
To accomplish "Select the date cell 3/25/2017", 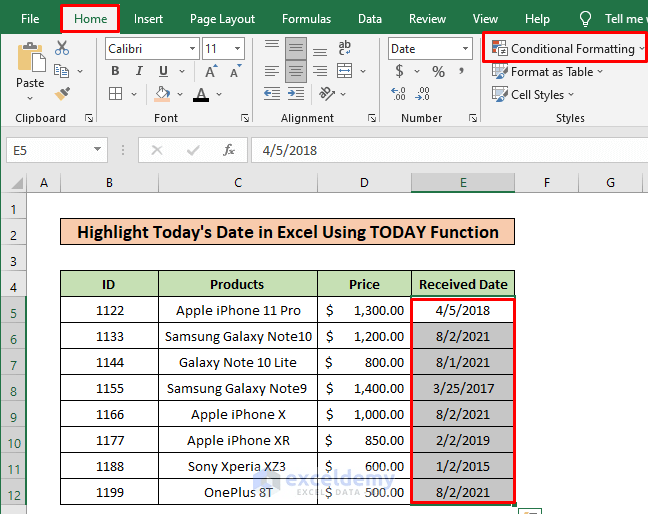I will click(x=463, y=388).
